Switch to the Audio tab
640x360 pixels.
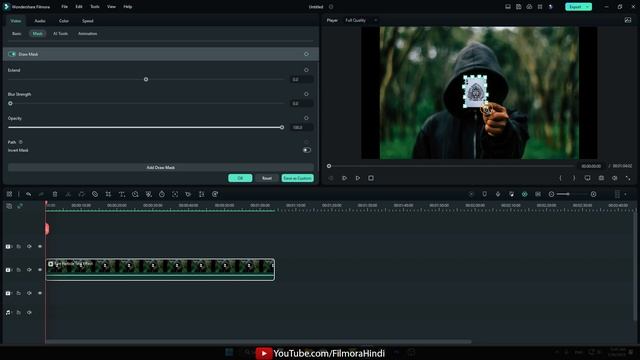[x=40, y=21]
